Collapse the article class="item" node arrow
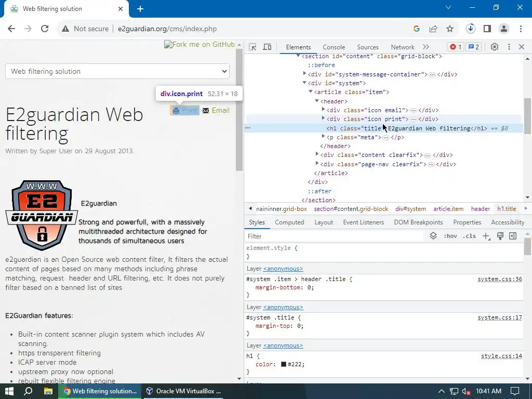This screenshot has height=399, width=532. point(311,91)
